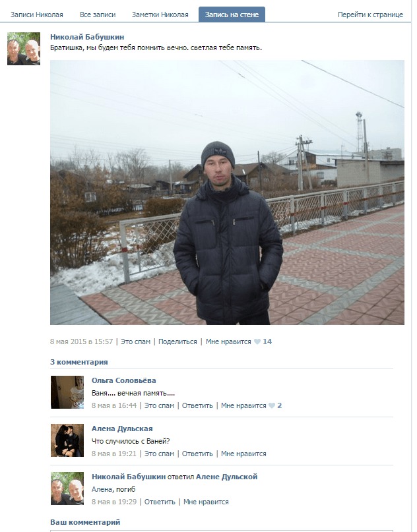Open the large photo of the post
Screen dimensions: 417x532
tap(227, 192)
